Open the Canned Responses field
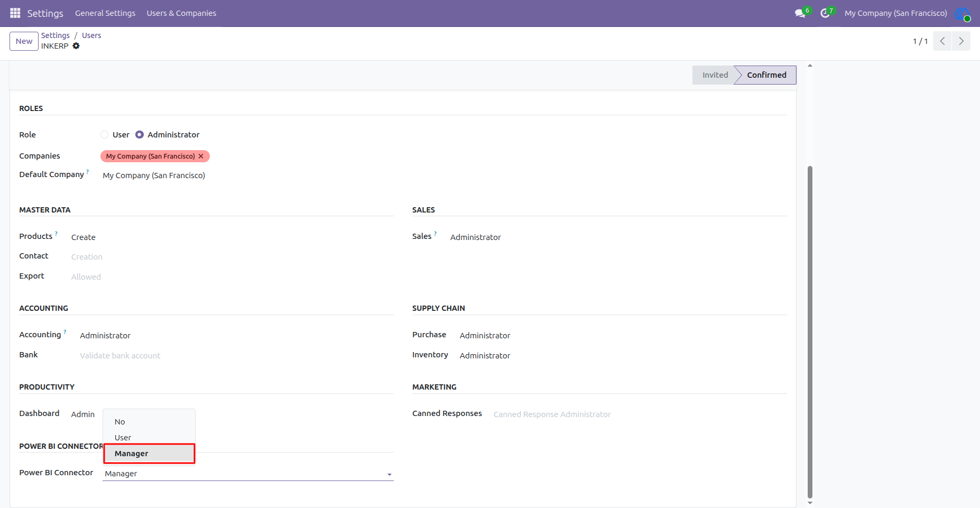This screenshot has width=980, height=508. tap(640, 414)
